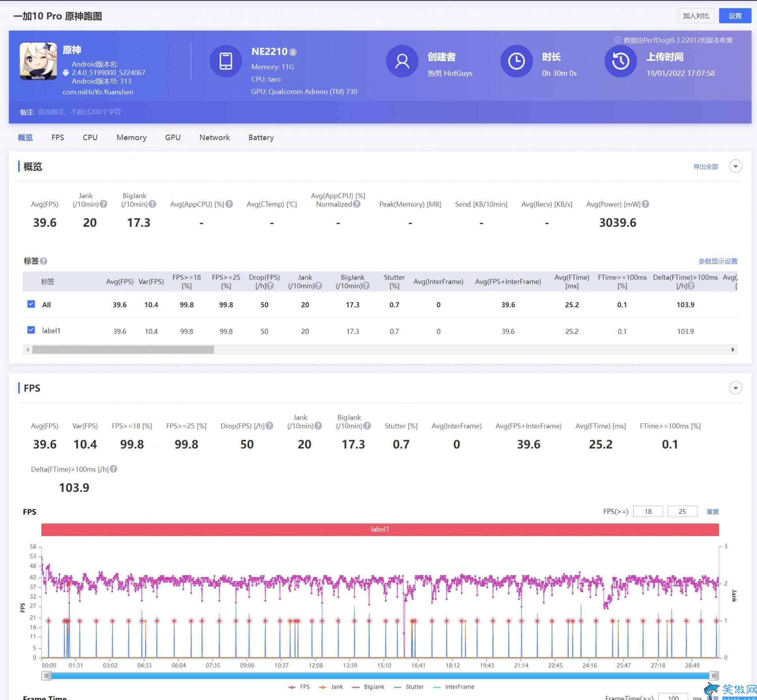Open help icon for Avg(Power) [mW]
Image resolution: width=757 pixels, height=700 pixels.
click(645, 204)
